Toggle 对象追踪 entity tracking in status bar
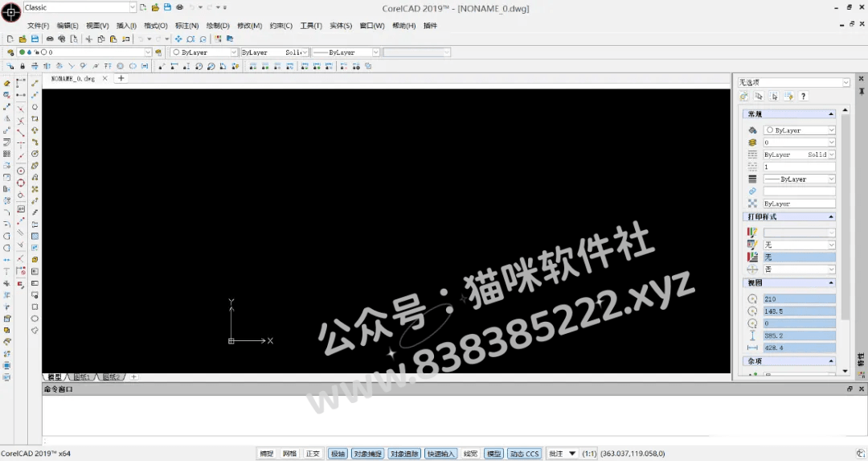868x461 pixels. pyautogui.click(x=404, y=453)
